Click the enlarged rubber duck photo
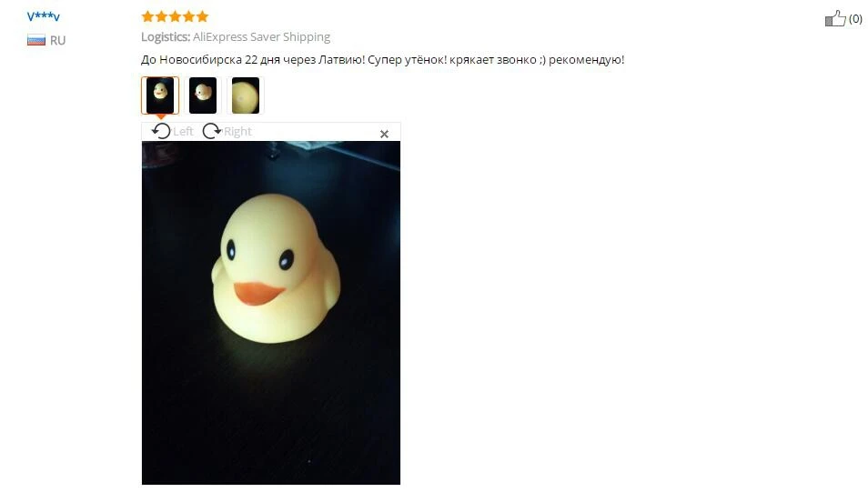The image size is (868, 492). tap(271, 313)
